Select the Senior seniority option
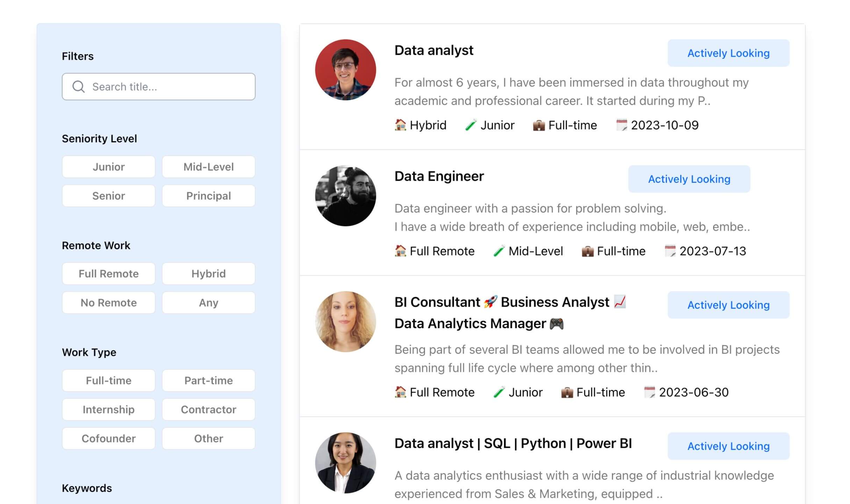This screenshot has height=504, width=850. click(x=108, y=196)
